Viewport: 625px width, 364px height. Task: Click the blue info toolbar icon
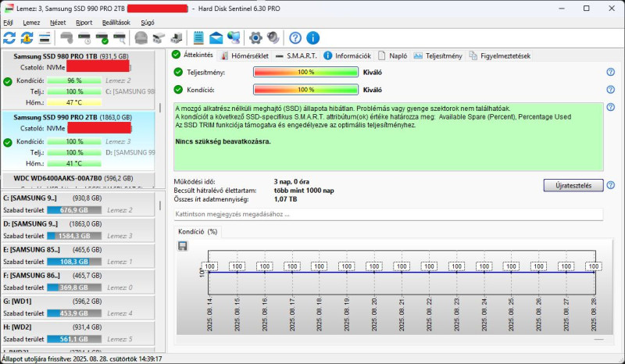pyautogui.click(x=313, y=37)
